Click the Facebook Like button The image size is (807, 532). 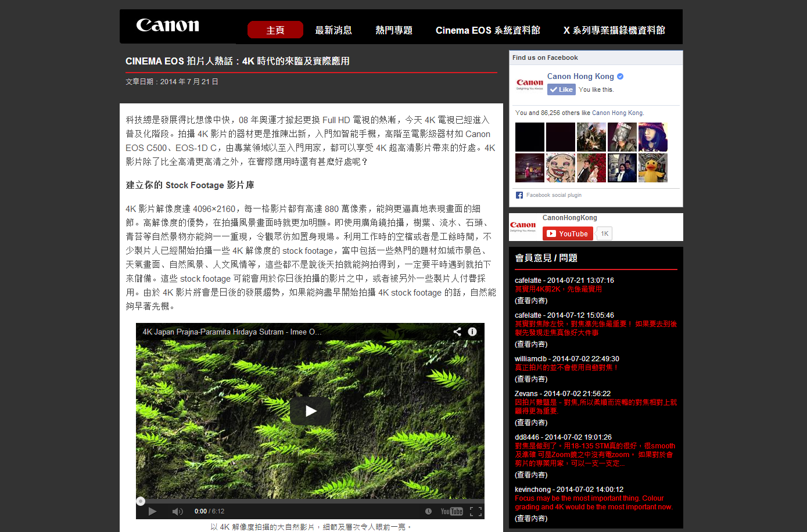(561, 89)
